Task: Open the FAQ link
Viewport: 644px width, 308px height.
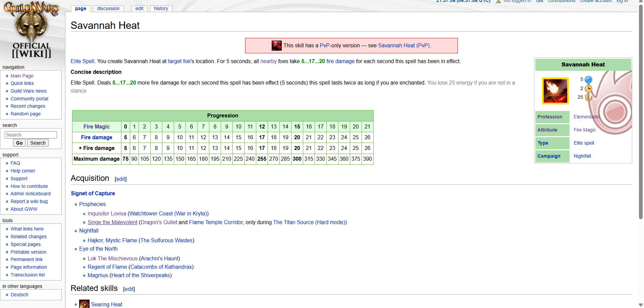Action: [15, 163]
